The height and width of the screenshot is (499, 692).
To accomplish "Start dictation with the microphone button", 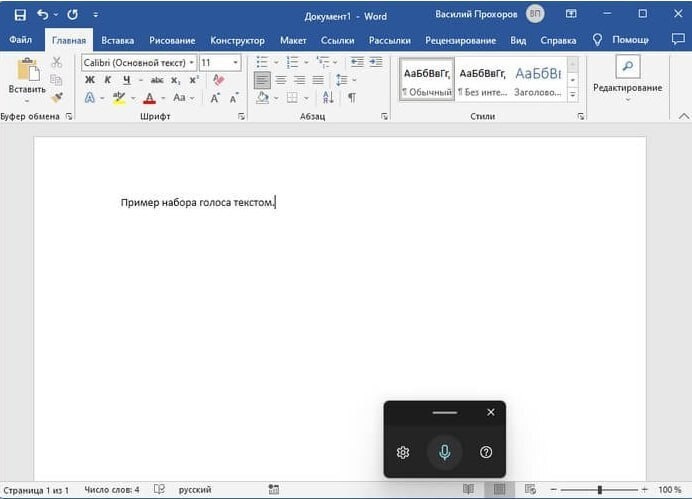I will (x=444, y=452).
